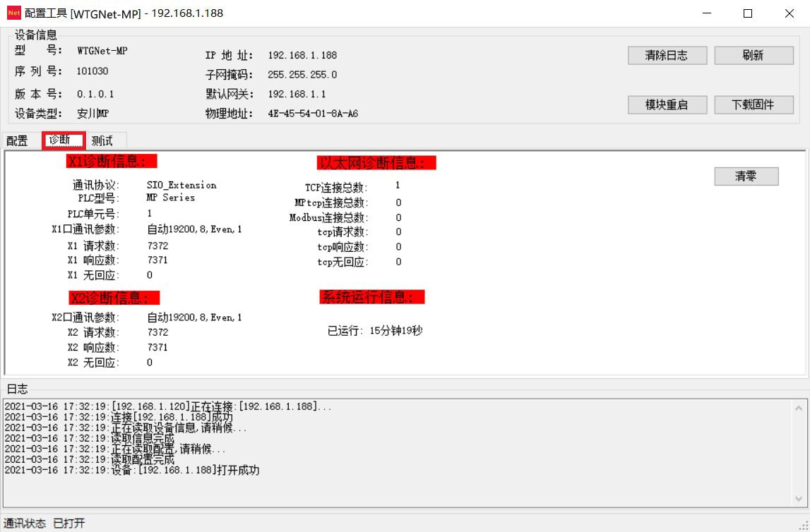Click the 下载固件 button

pos(754,104)
